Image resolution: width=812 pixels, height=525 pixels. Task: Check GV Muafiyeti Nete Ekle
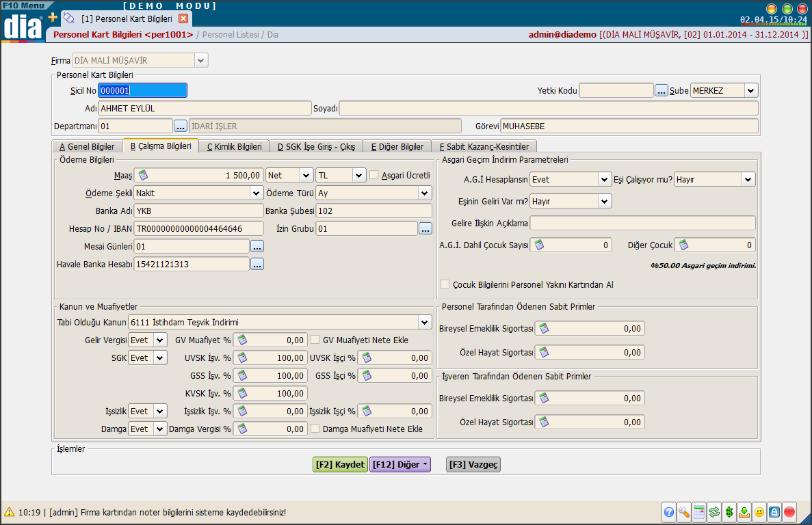315,340
